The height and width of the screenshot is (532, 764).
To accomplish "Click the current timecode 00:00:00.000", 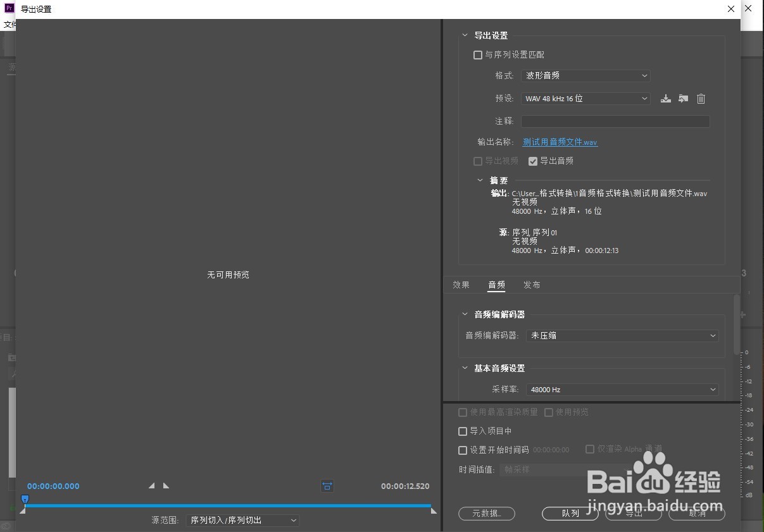I will tap(53, 486).
